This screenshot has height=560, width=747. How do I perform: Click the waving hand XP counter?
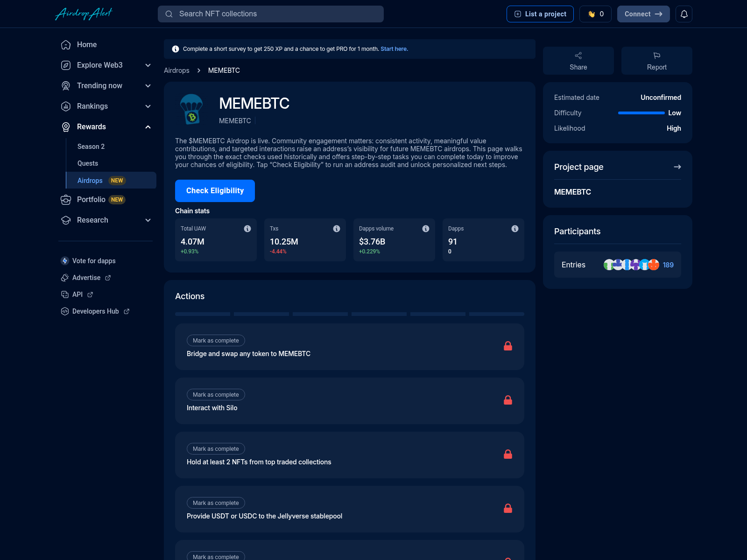(595, 14)
